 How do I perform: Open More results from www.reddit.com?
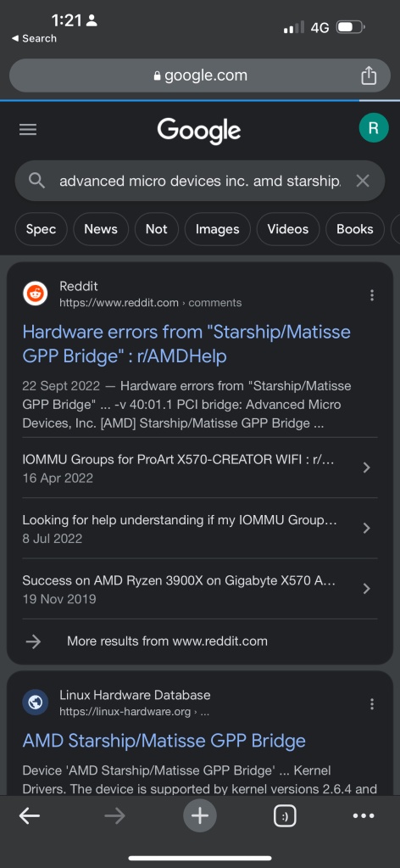click(x=167, y=641)
